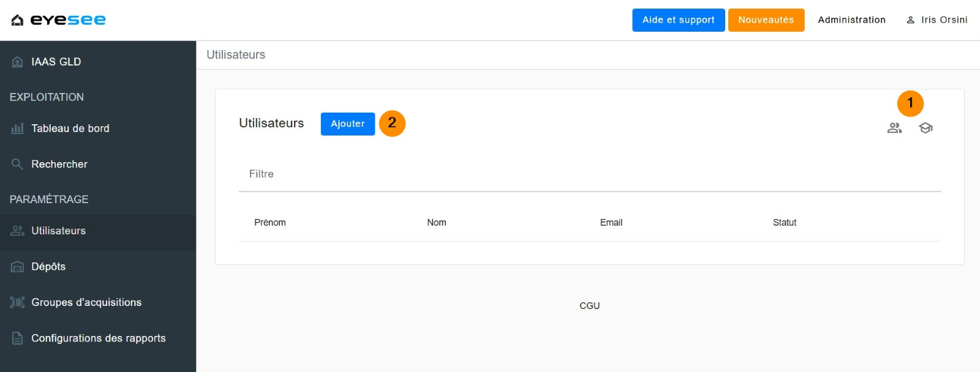Select Rechercher in the sidebar
Viewport: 980px width, 372px height.
(59, 164)
